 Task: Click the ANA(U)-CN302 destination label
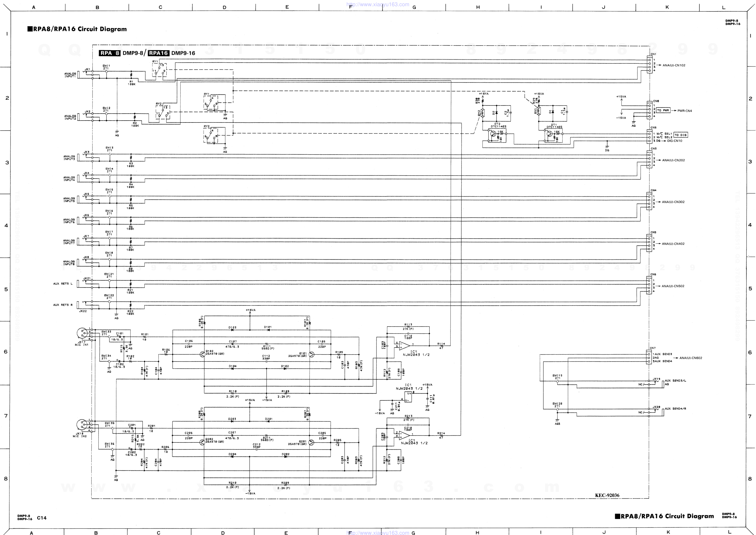[x=673, y=202]
